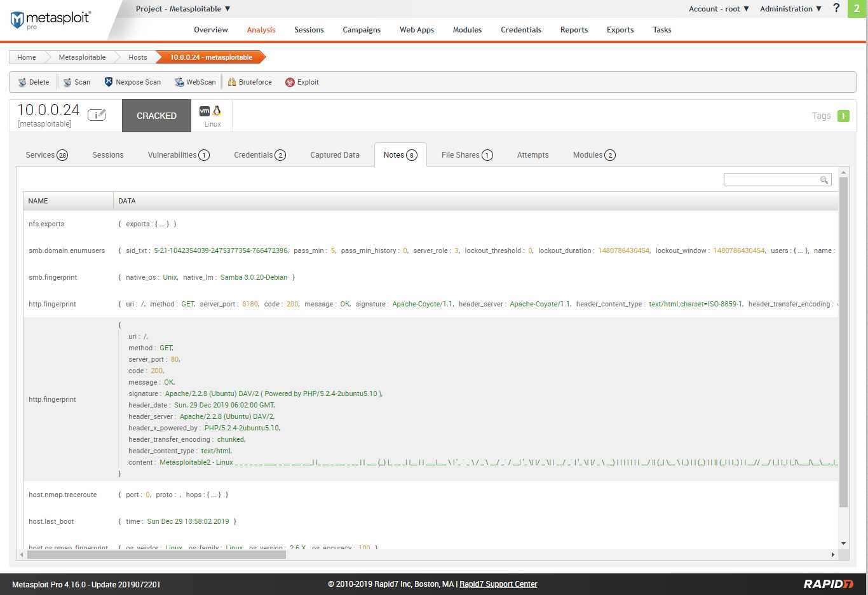Screen dimensions: 868x595
Task: Click the VM icon above Linux
Action: tap(205, 111)
